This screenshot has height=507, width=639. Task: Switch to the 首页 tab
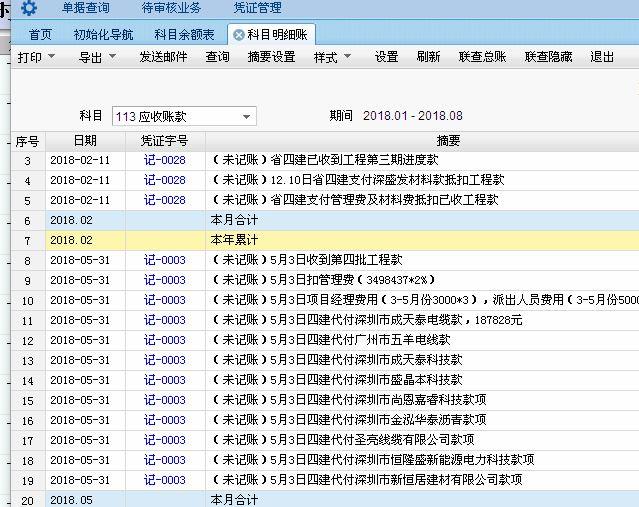pyautogui.click(x=40, y=35)
